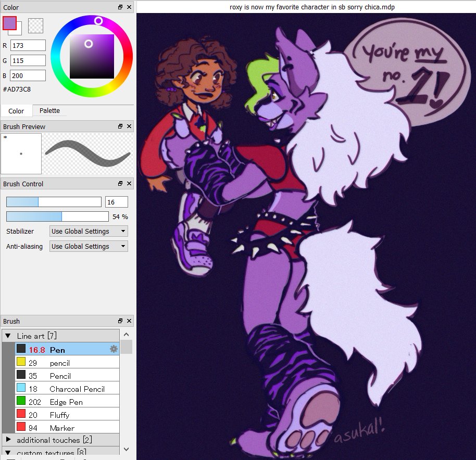Switch to the Color tab

(16, 111)
